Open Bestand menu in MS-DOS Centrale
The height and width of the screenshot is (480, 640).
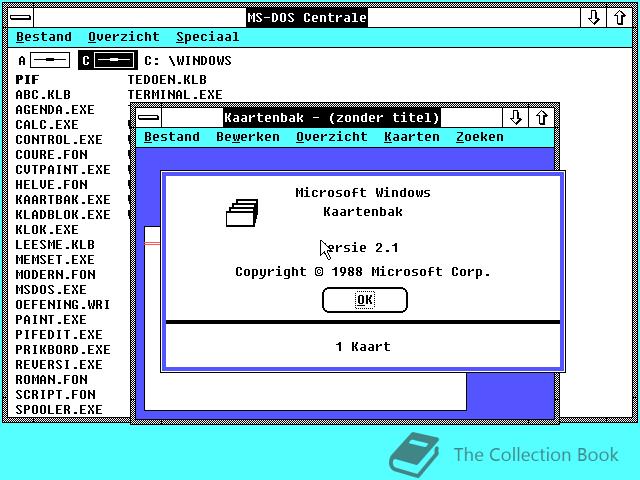click(x=44, y=37)
